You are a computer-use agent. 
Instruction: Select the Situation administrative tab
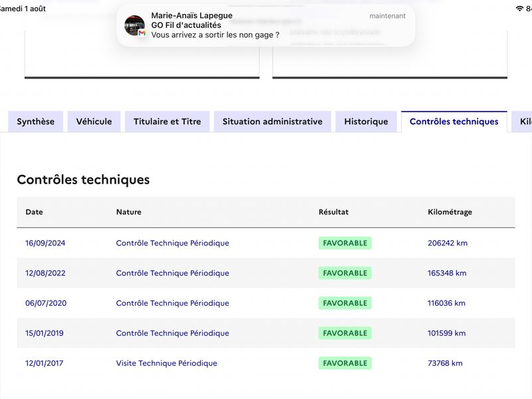[273, 122]
